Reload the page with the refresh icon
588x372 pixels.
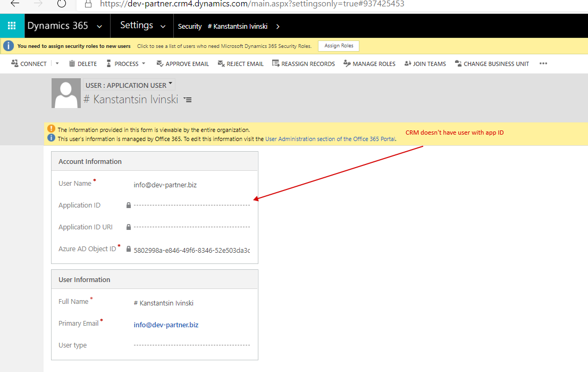point(62,4)
